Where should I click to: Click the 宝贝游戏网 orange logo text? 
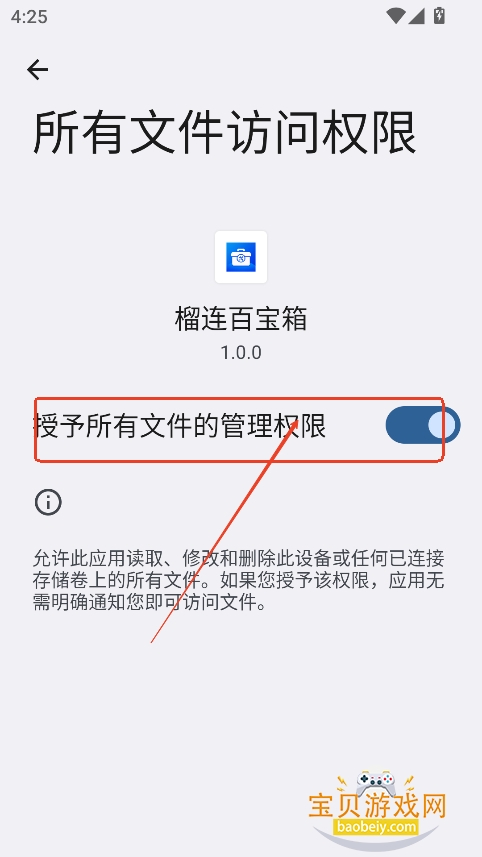(378, 807)
